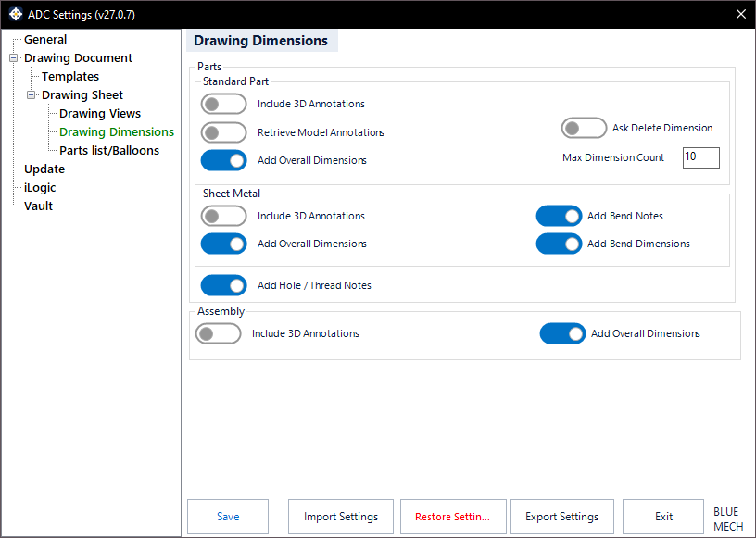The image size is (756, 538).
Task: Click the BLUE MECH logo text
Action: [x=728, y=519]
